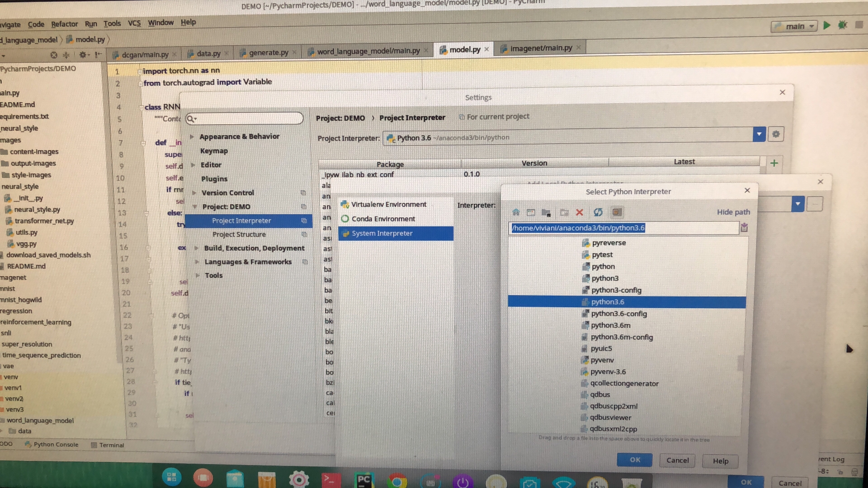Viewport: 868px width, 488px height.
Task: Click the delete interpreter red X icon
Action: tap(578, 212)
